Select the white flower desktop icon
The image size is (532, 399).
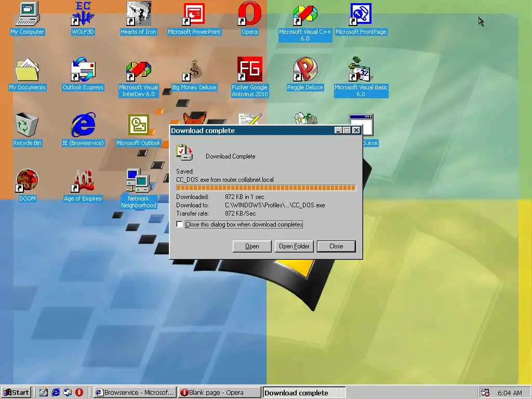tap(305, 119)
